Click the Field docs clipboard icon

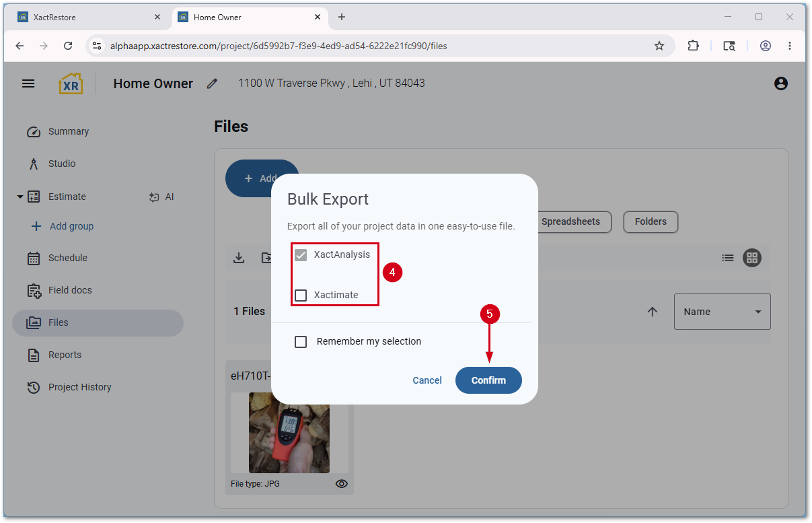coord(34,291)
